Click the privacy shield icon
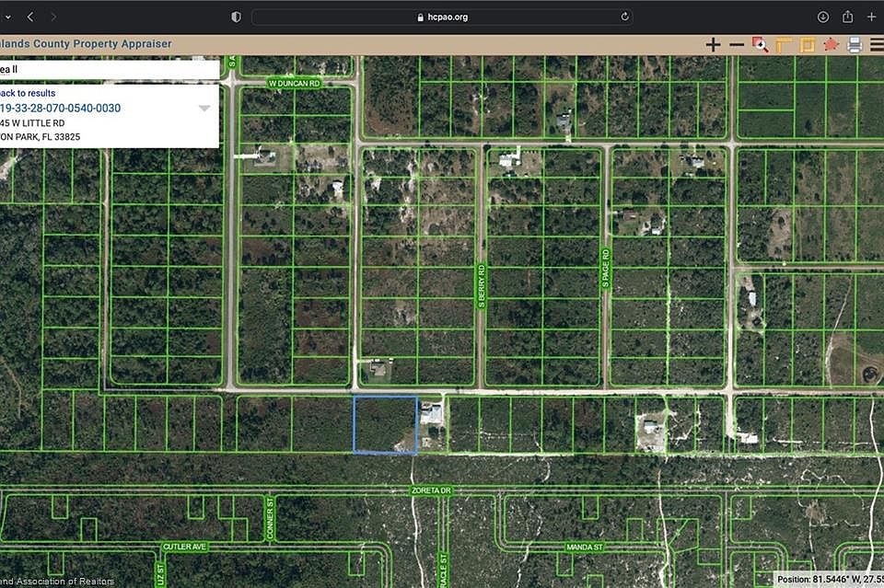884x588 pixels. (236, 17)
